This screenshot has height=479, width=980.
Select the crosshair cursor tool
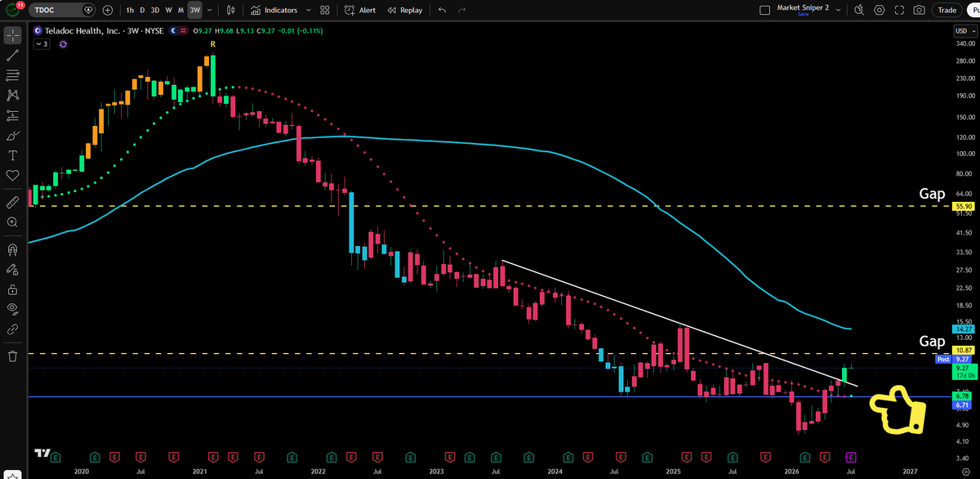click(12, 36)
